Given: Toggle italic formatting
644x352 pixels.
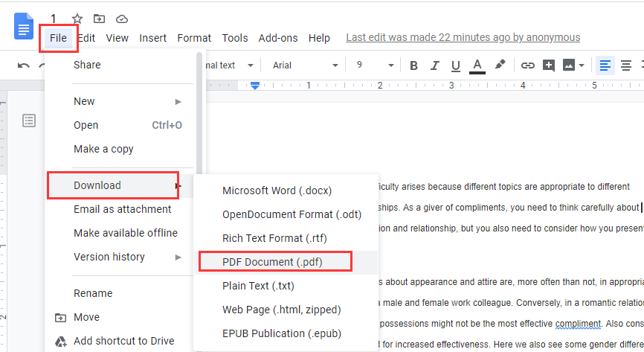Looking at the screenshot, I should pyautogui.click(x=435, y=65).
